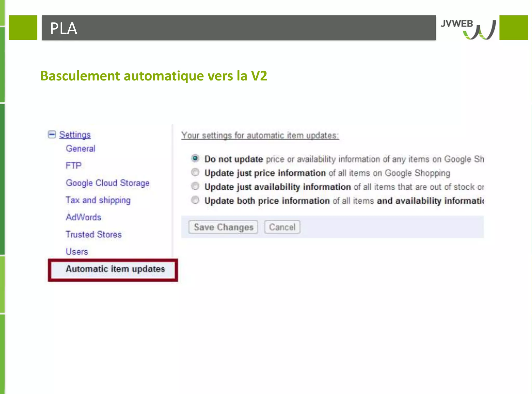Screen dimensions: 532x394
Task: Go to FTP settings
Action: coord(74,165)
